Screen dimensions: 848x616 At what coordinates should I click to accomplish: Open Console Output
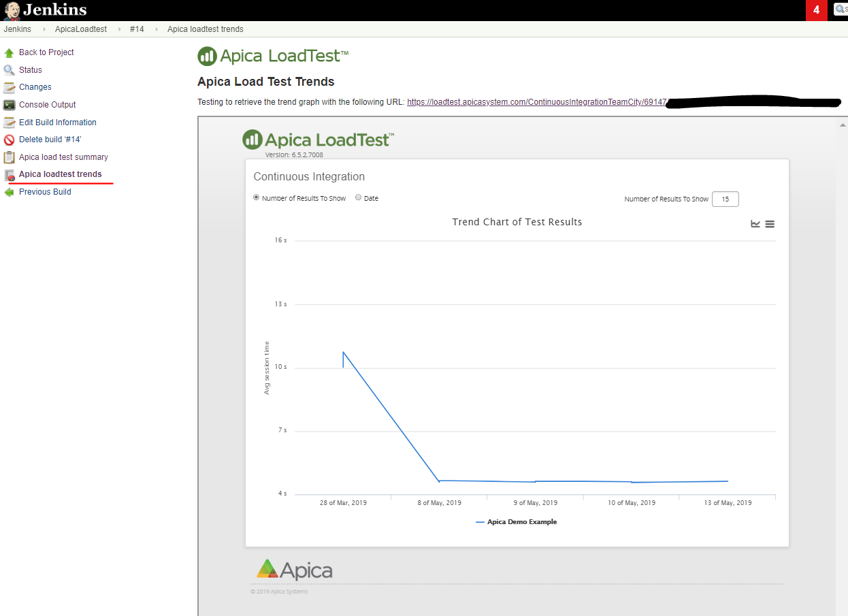pos(48,105)
